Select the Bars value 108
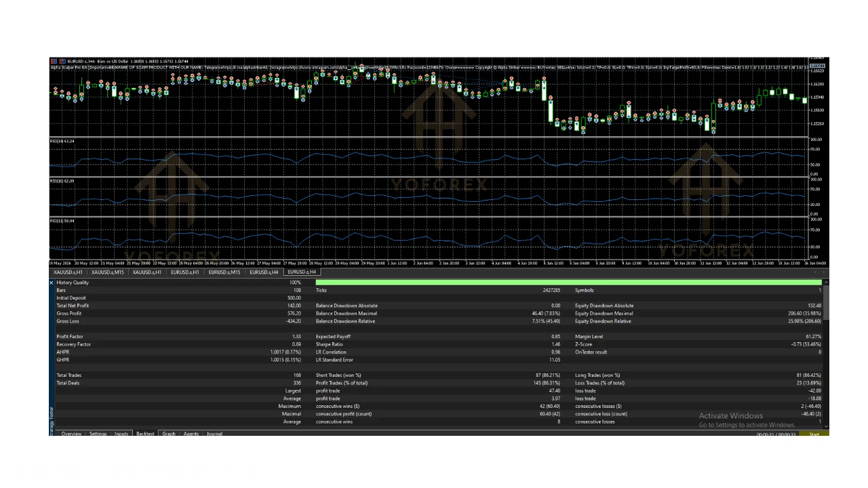The image size is (868, 488). click(x=297, y=290)
